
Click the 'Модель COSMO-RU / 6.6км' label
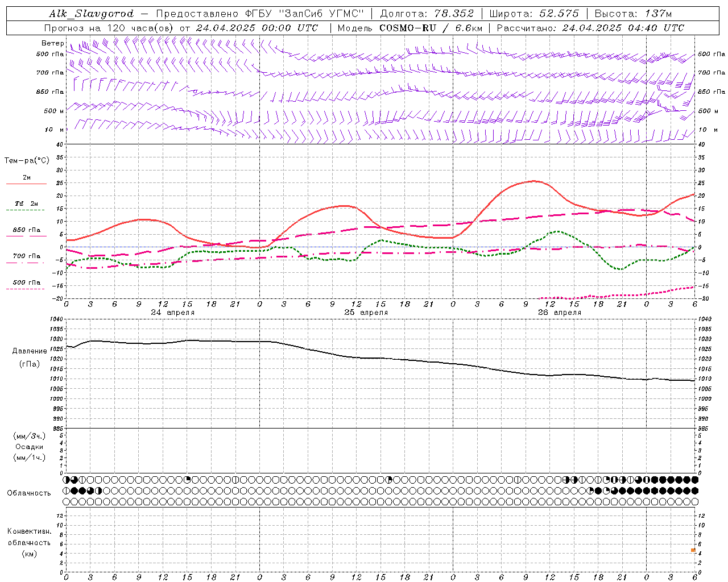(410, 28)
